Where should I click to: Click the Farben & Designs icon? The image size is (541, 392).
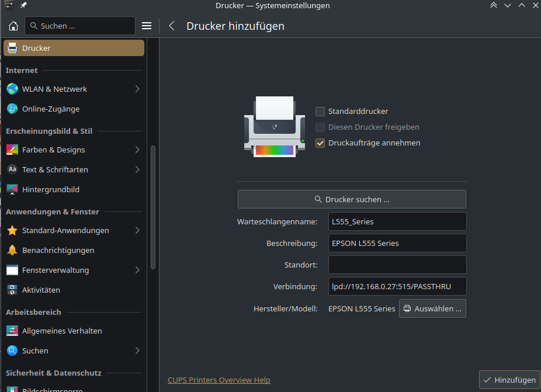12,150
